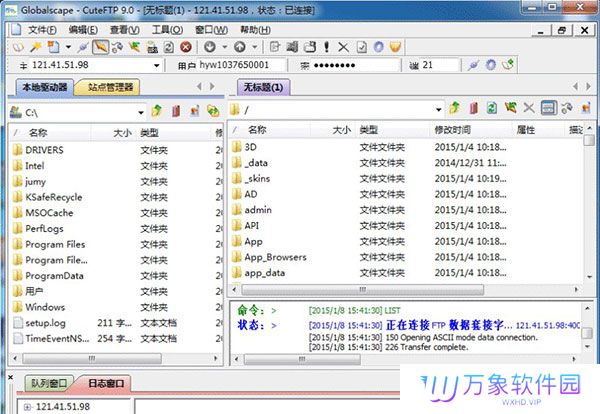
Task: Click remote file list horizontal scrollbar
Action: coord(363,290)
